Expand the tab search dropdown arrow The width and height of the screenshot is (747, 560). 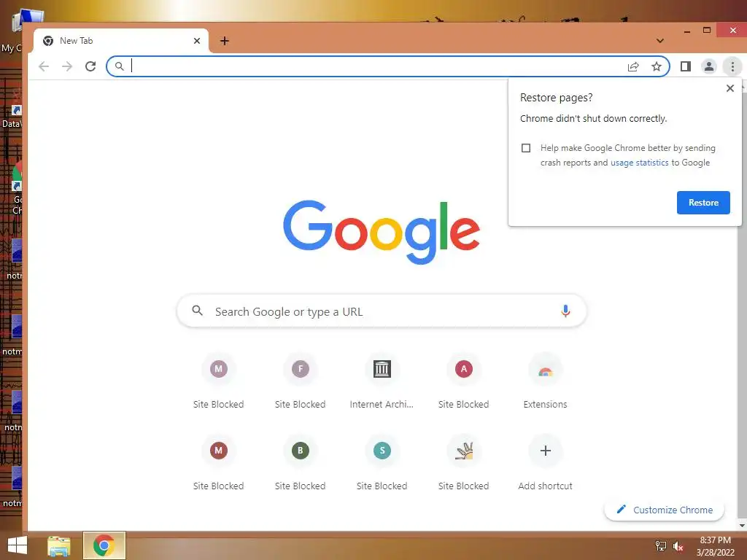(x=659, y=41)
